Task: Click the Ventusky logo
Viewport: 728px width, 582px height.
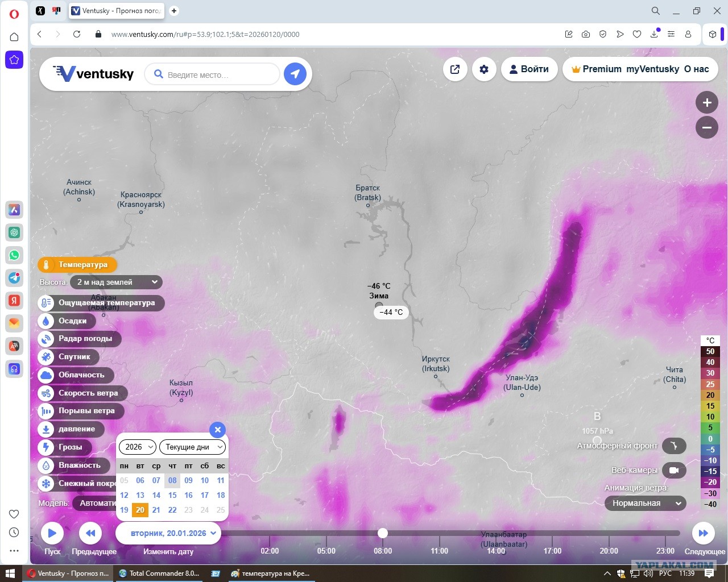Action: coord(93,73)
